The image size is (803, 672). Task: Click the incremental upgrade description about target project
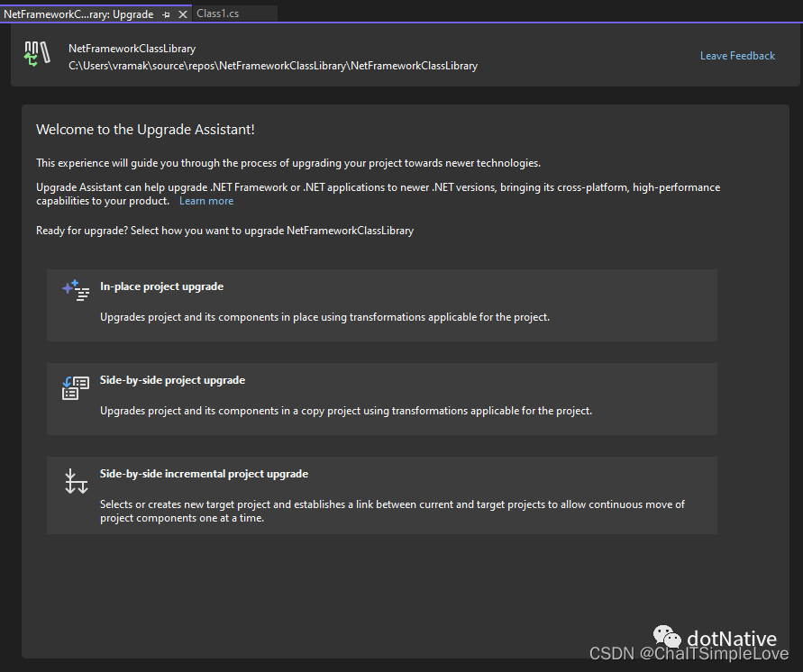392,512
